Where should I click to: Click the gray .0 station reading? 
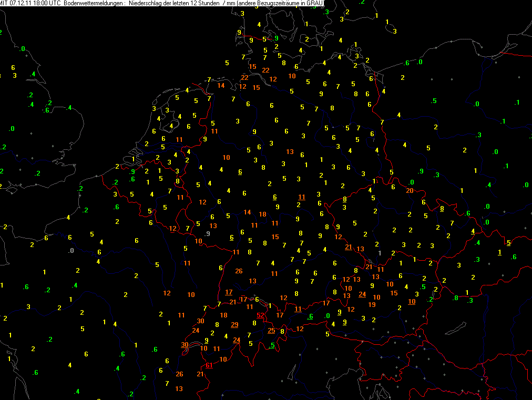(71, 251)
